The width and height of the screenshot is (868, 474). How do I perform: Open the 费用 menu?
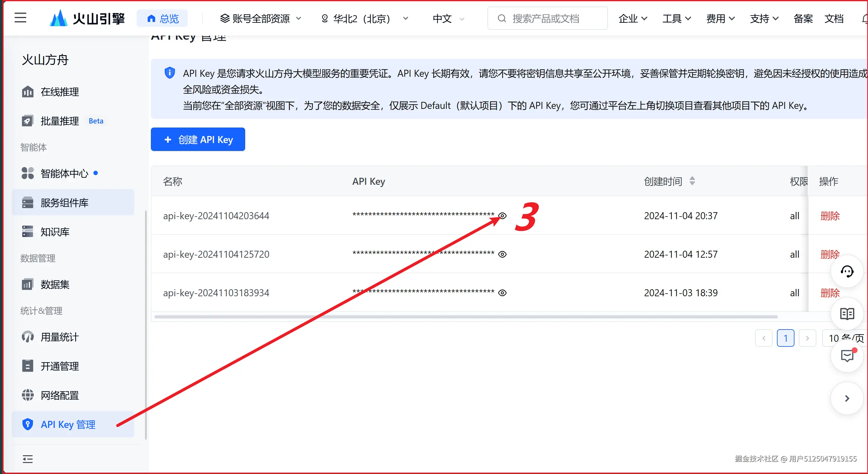(720, 18)
